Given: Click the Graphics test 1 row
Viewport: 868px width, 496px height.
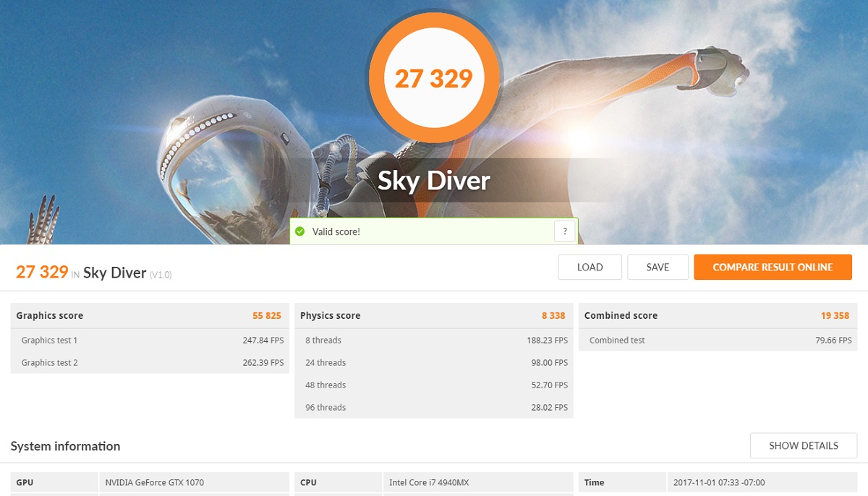Looking at the screenshot, I should pyautogui.click(x=149, y=341).
